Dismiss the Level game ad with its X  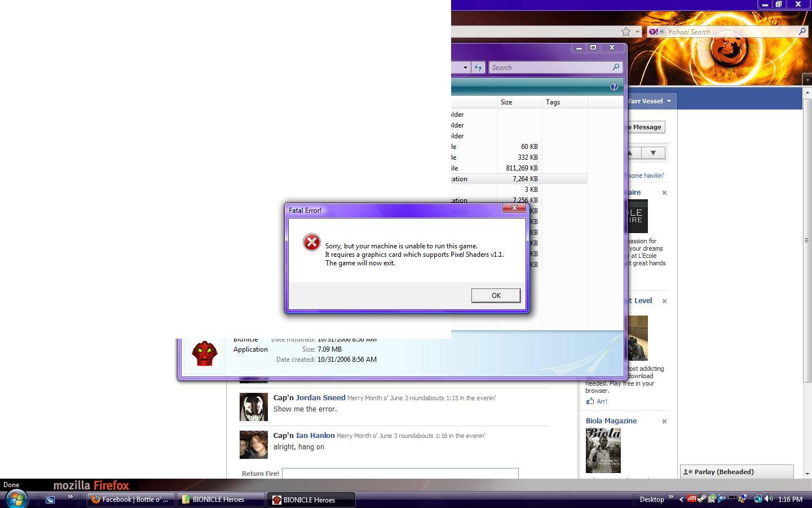664,301
